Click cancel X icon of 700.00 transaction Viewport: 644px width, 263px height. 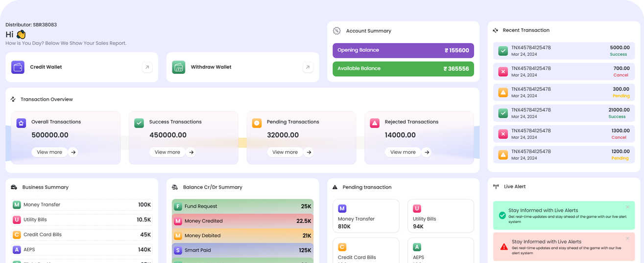coord(503,72)
